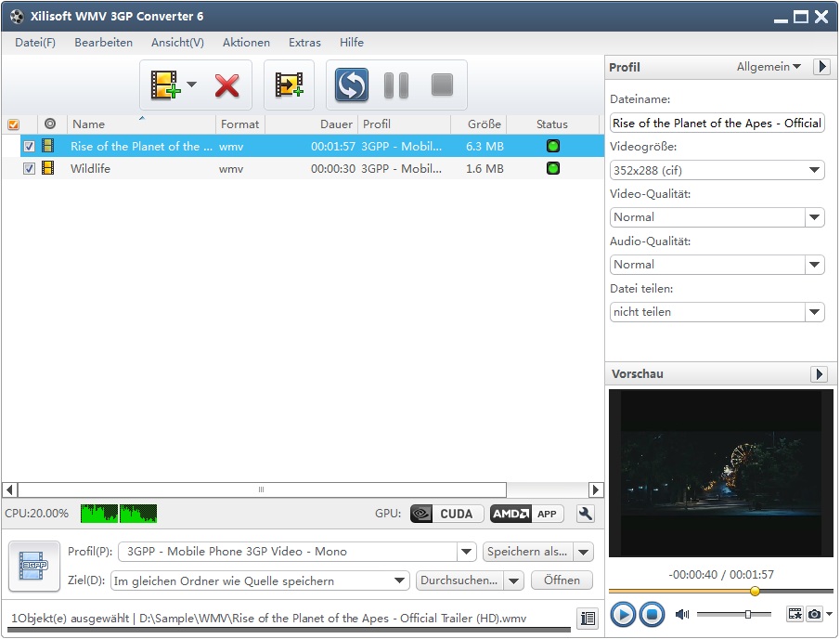Click the green status indicator of Wildlife
Screen dimensions: 840x639
click(553, 168)
